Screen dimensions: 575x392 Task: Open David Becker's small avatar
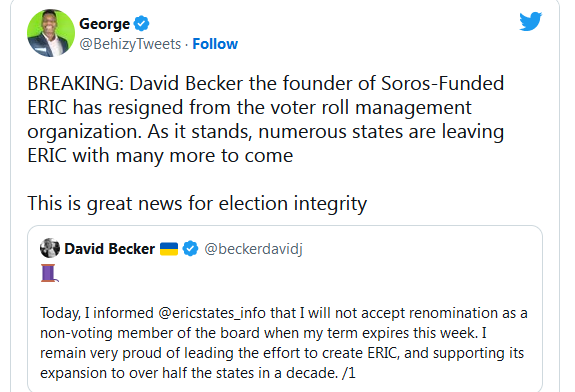click(50, 248)
